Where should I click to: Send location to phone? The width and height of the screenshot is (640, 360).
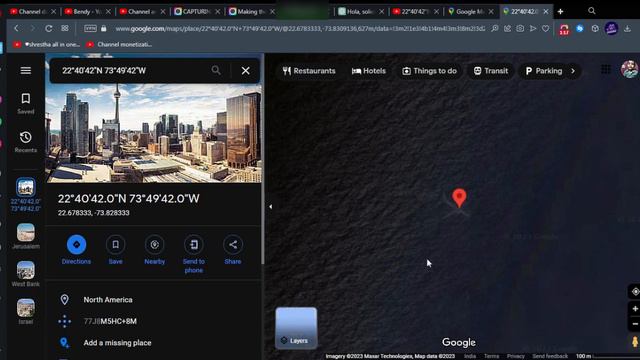pos(194,254)
